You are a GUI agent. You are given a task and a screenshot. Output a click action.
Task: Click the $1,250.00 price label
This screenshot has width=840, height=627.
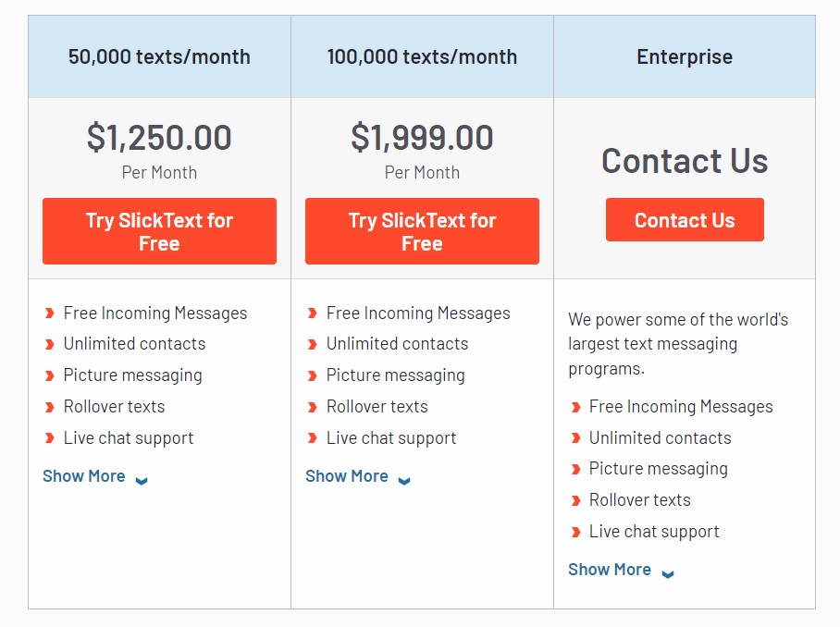click(x=159, y=137)
